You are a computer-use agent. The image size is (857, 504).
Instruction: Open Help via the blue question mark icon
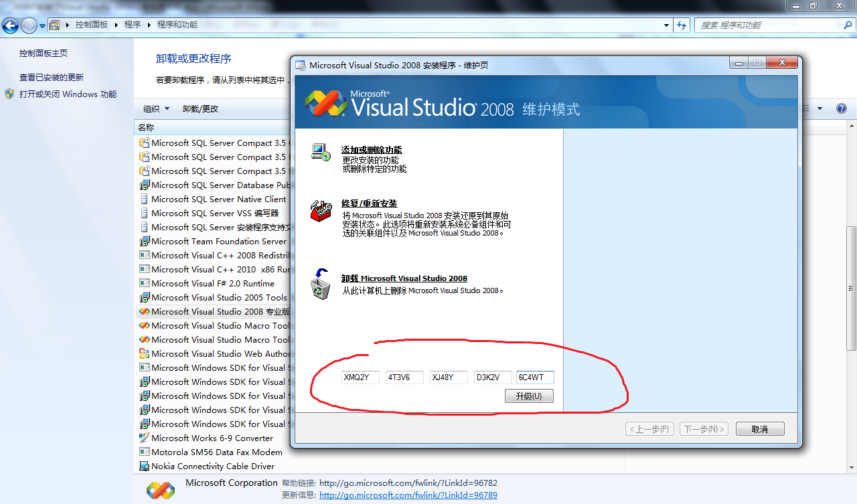[842, 108]
